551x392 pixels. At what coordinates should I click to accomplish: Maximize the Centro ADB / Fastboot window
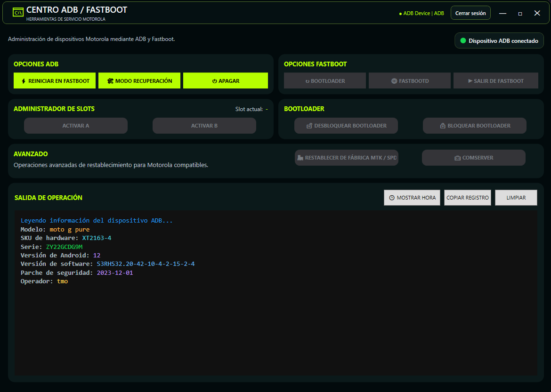[x=520, y=13]
